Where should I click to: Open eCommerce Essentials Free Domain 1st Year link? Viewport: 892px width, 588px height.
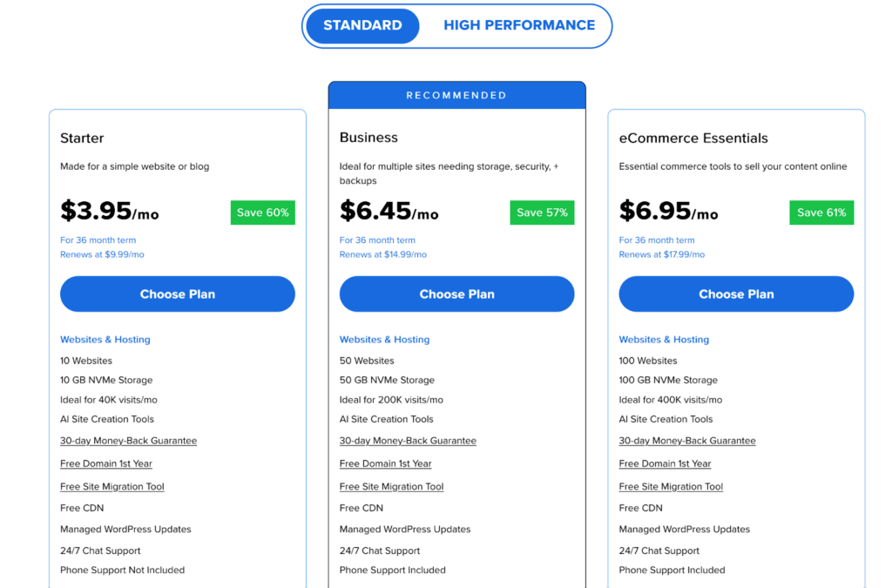666,463
